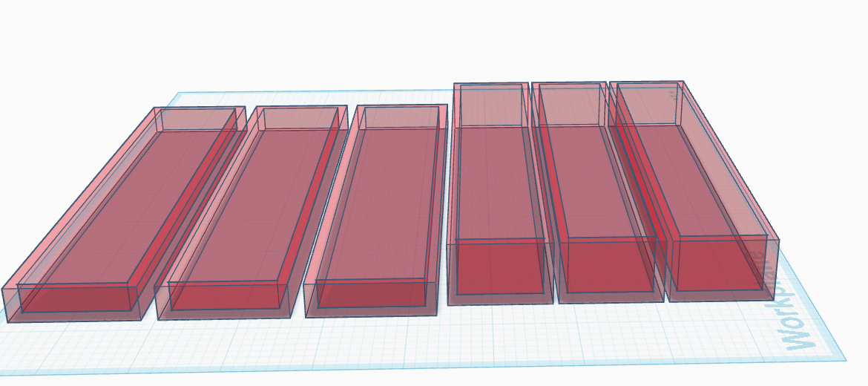Click the front face of the second box
This screenshot has height=386, width=868.
click(224, 302)
